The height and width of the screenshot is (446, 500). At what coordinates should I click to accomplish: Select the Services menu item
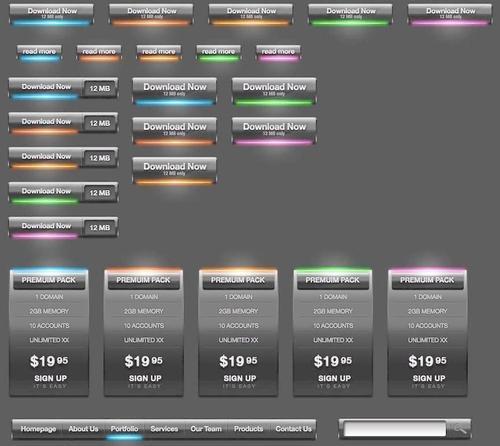point(164,429)
